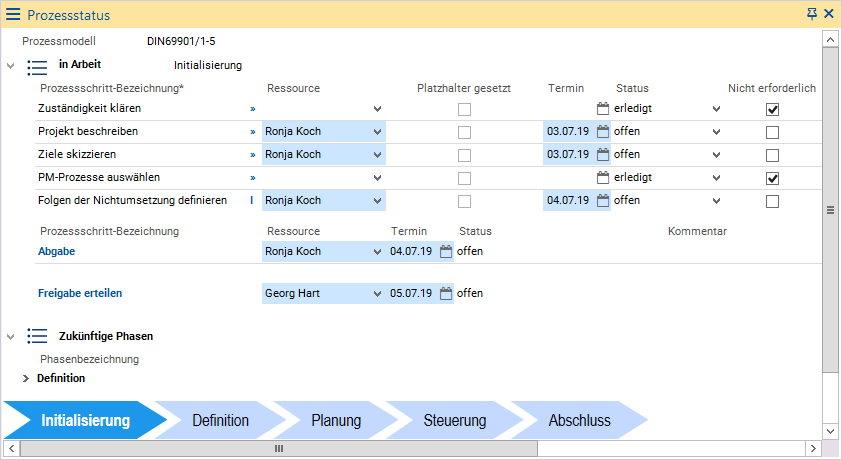Switch to the Definition phase arrow
Screen dimensions: 842x460
coord(221,420)
